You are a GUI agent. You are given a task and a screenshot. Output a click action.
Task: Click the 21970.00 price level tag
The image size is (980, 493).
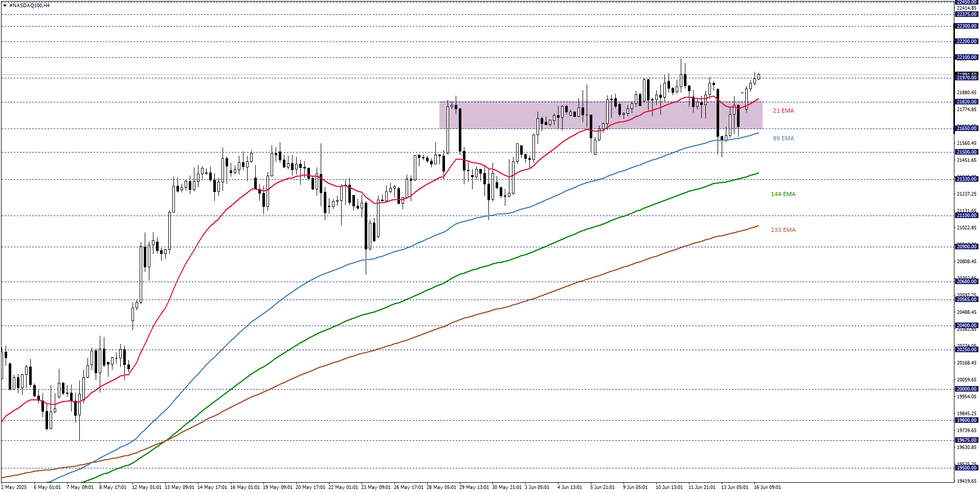(x=966, y=78)
